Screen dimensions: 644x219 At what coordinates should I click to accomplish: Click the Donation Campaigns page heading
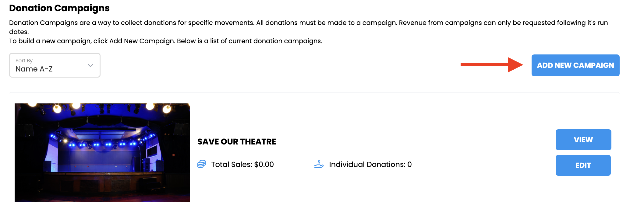[59, 8]
